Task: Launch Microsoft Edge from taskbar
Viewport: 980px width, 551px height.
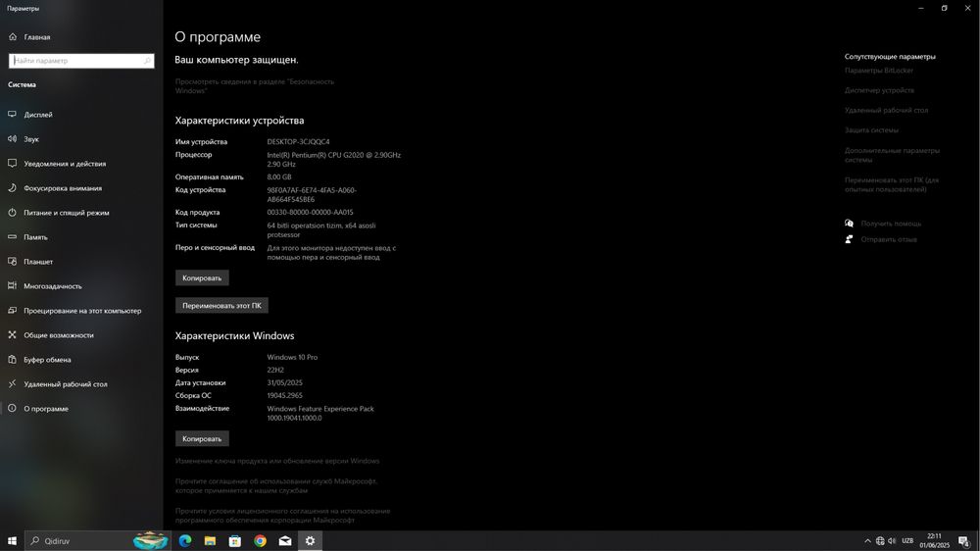Action: (x=185, y=541)
